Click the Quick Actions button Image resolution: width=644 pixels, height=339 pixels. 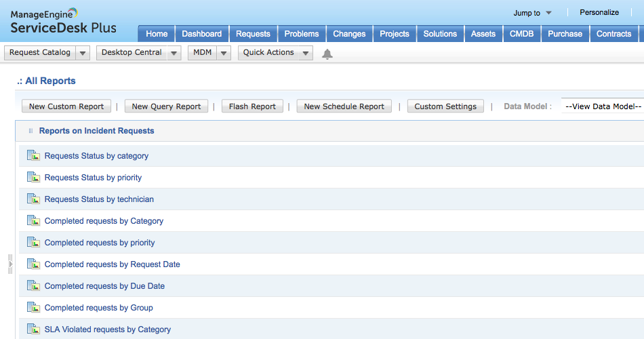coord(268,53)
